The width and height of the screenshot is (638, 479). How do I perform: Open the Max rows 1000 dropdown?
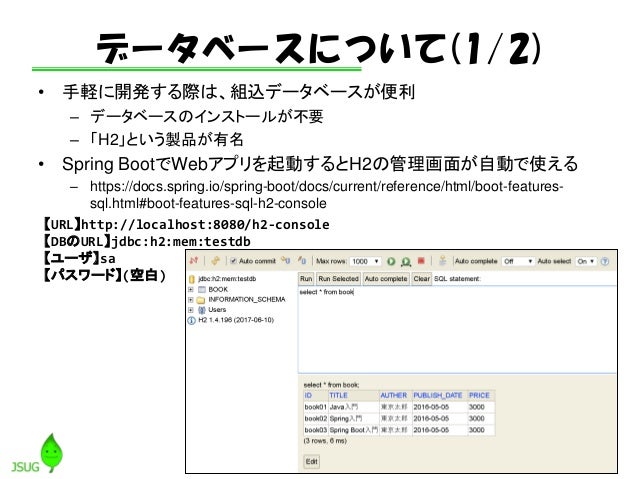[x=365, y=261]
